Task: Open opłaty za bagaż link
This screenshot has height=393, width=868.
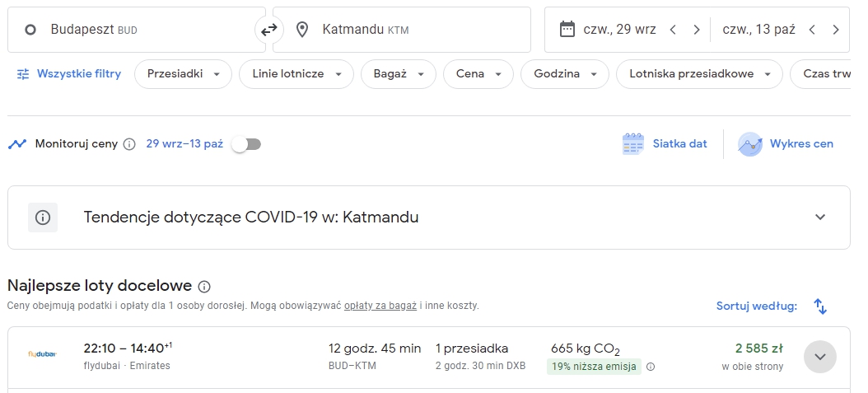Action: coord(380,306)
